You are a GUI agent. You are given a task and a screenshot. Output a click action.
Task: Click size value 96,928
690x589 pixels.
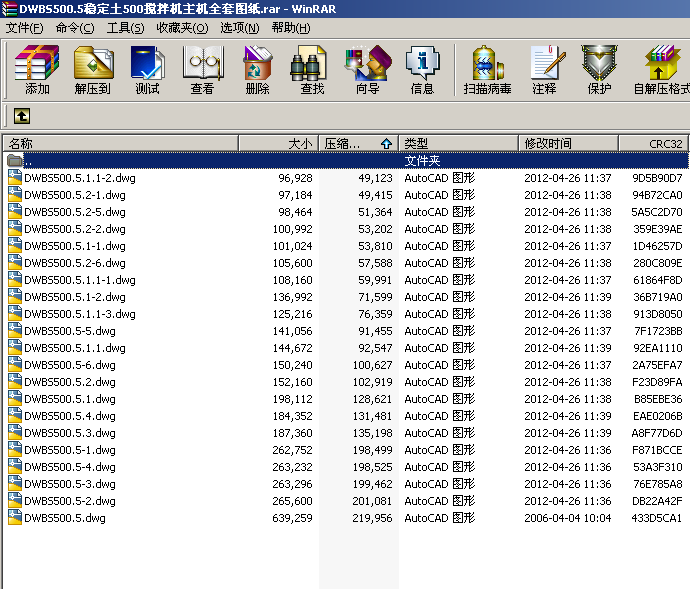pyautogui.click(x=295, y=178)
